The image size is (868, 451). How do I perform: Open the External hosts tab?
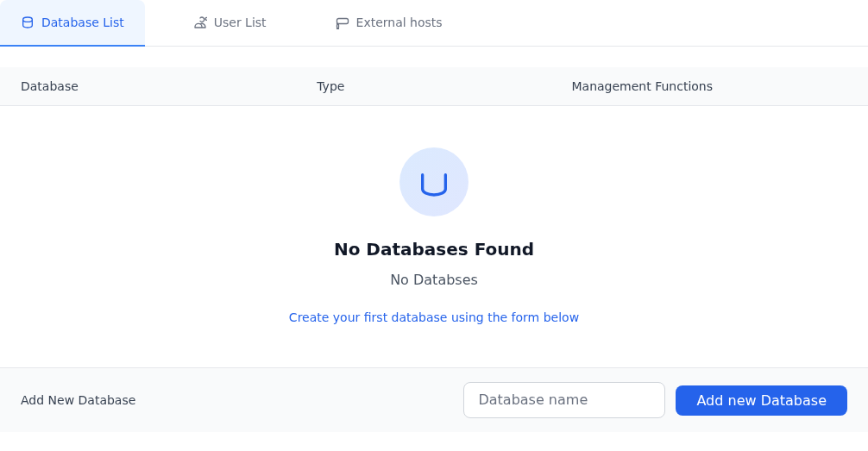pyautogui.click(x=388, y=22)
